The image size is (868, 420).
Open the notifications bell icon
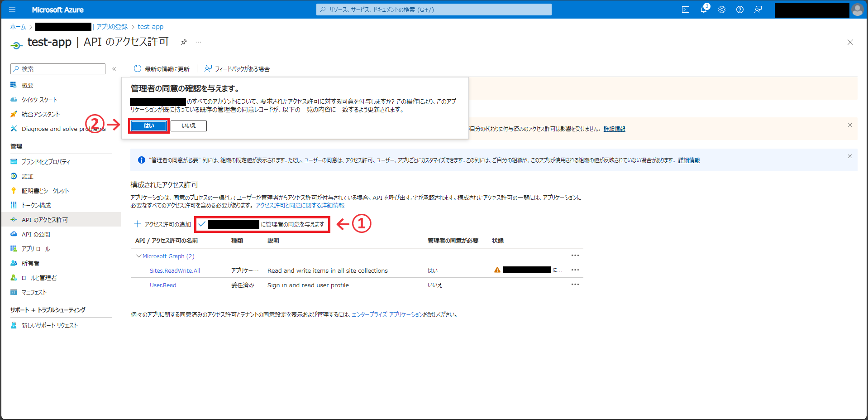[x=704, y=10]
